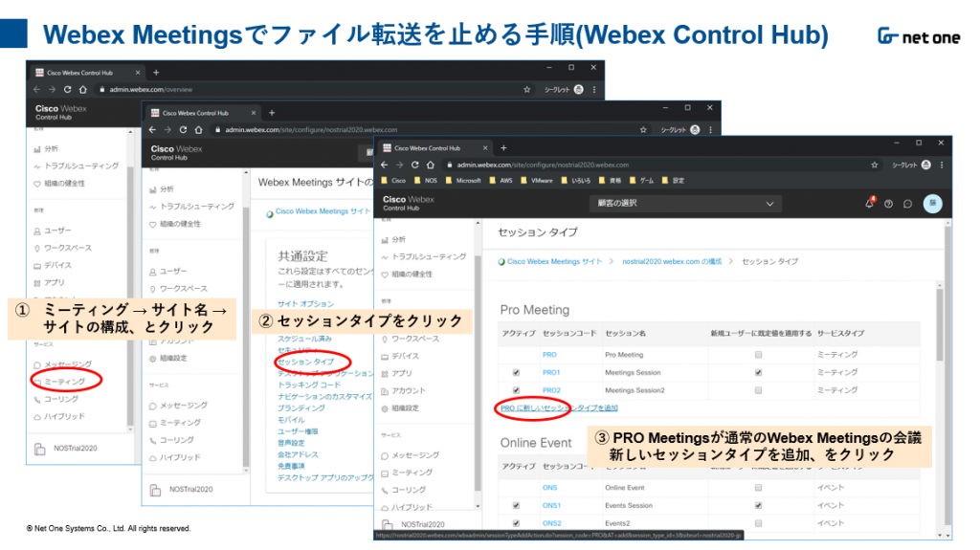The width and height of the screenshot is (980, 550).
Task: Close Cisco Webex Control Hub tab in front window
Action: (485, 148)
